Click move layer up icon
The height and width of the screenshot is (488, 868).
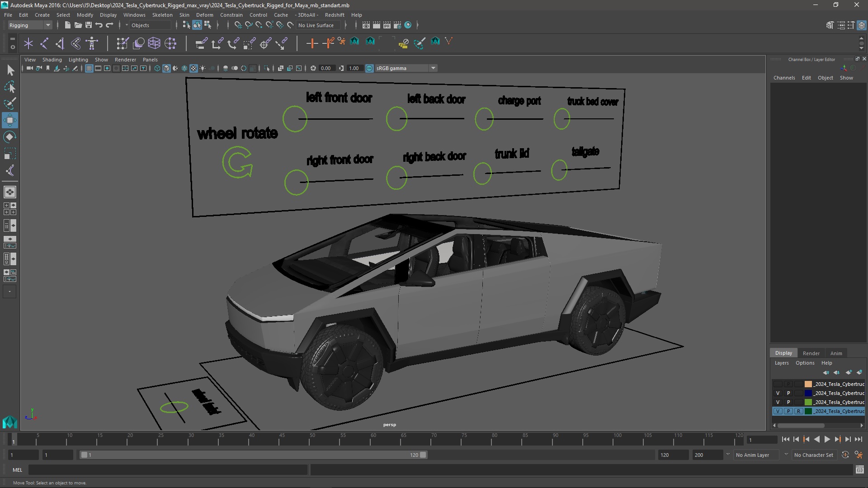click(826, 372)
